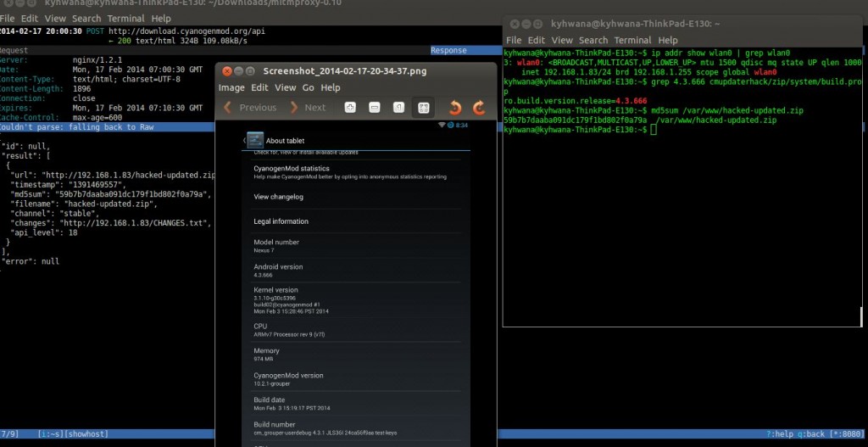This screenshot has height=447, width=868.
Task: Click the image viewer maximize button
Action: (x=250, y=71)
